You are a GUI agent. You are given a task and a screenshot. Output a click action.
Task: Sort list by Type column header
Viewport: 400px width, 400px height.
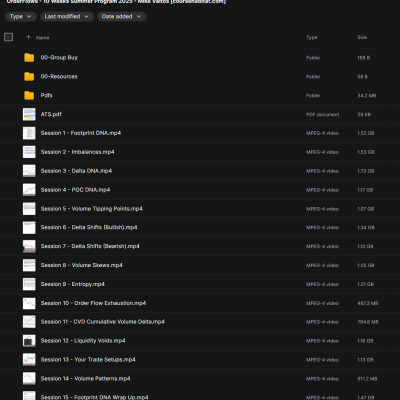coord(312,37)
